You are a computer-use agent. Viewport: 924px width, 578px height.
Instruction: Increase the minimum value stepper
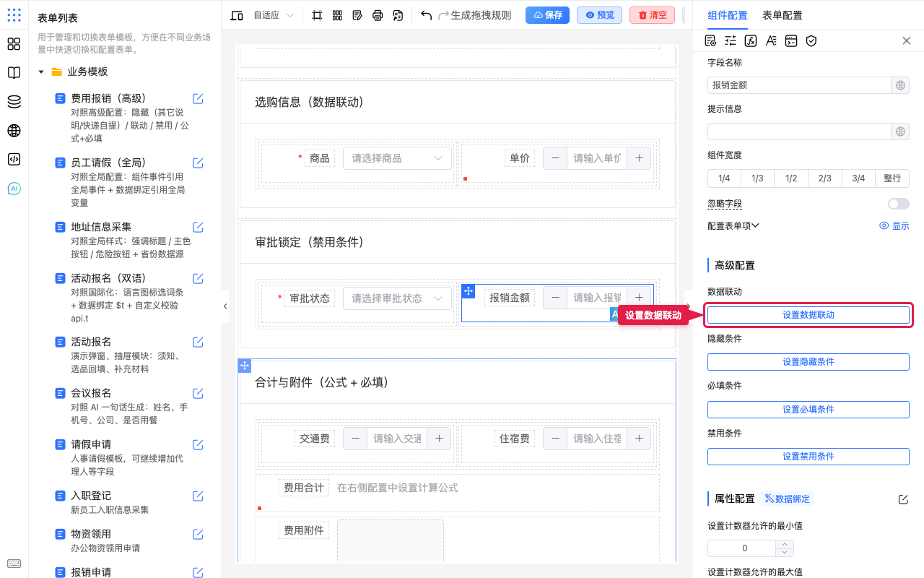785,544
